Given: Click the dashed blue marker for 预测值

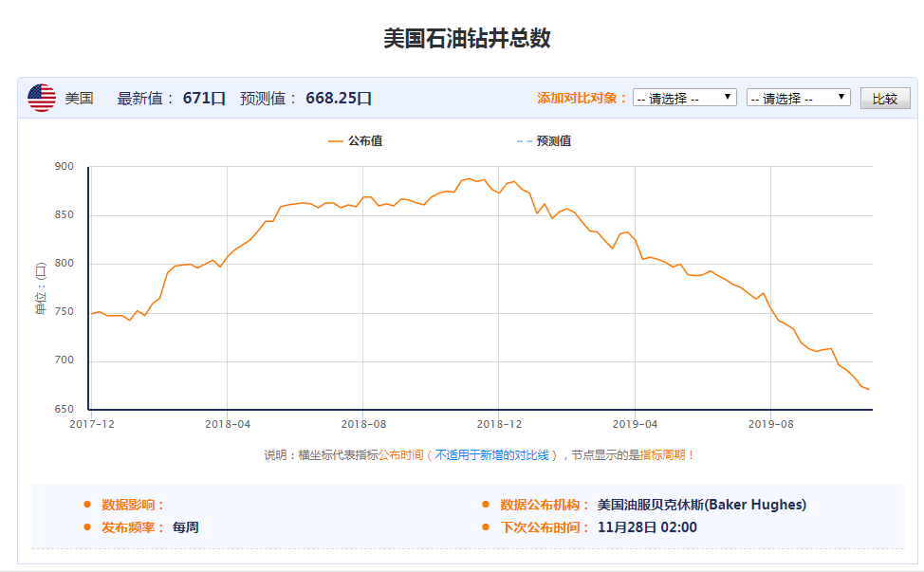Looking at the screenshot, I should tap(524, 141).
